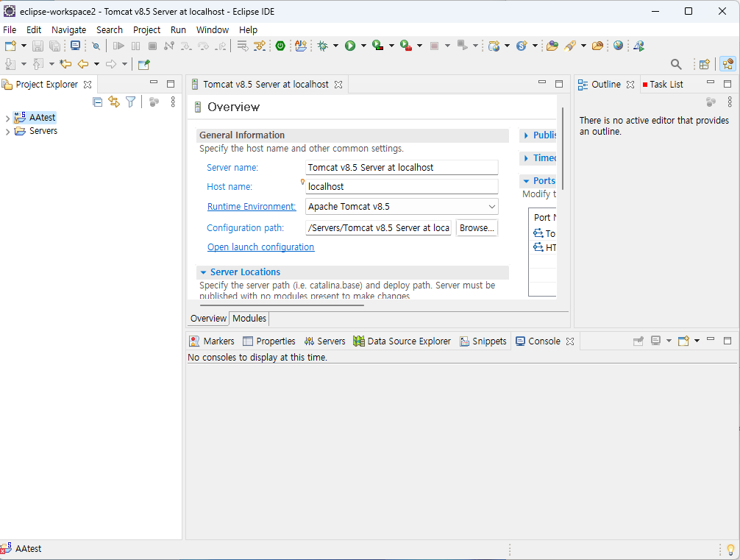The width and height of the screenshot is (740, 560).
Task: Click the Resume debug icon
Action: tap(119, 46)
